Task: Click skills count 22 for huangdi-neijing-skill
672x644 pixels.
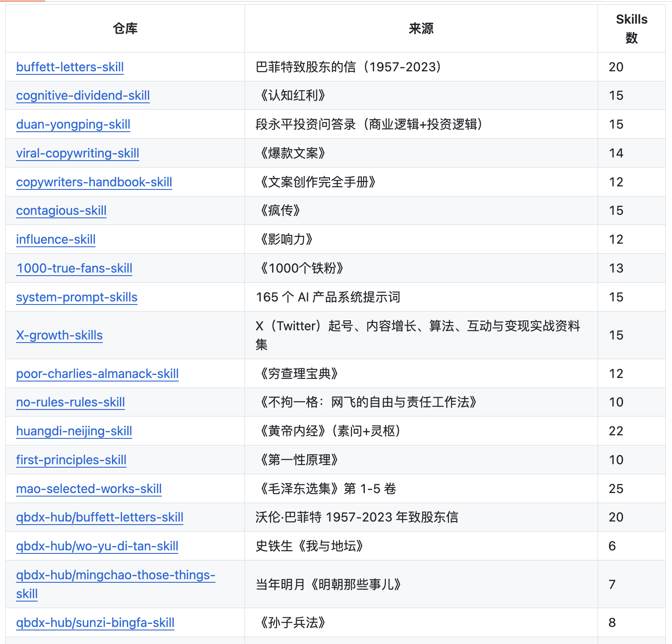Action: tap(616, 431)
